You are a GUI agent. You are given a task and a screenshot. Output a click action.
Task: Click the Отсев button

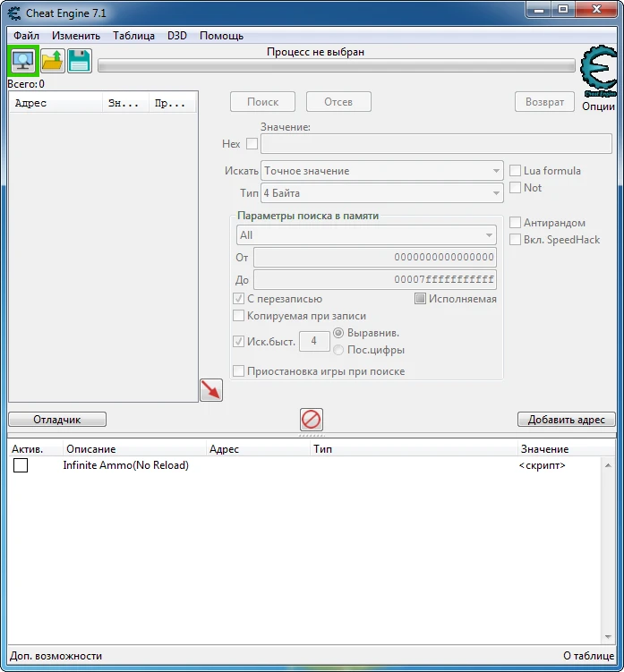[x=338, y=102]
